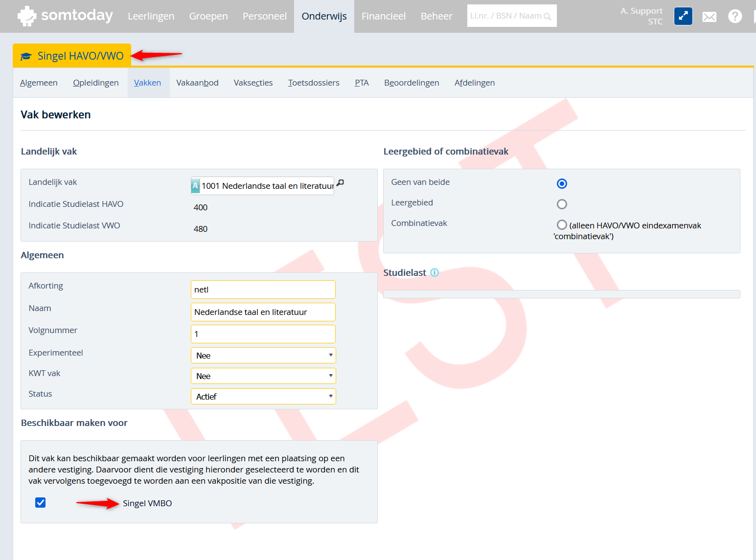
Task: Click the Ll.nr. / BSN / Naam search field
Action: 512,16
